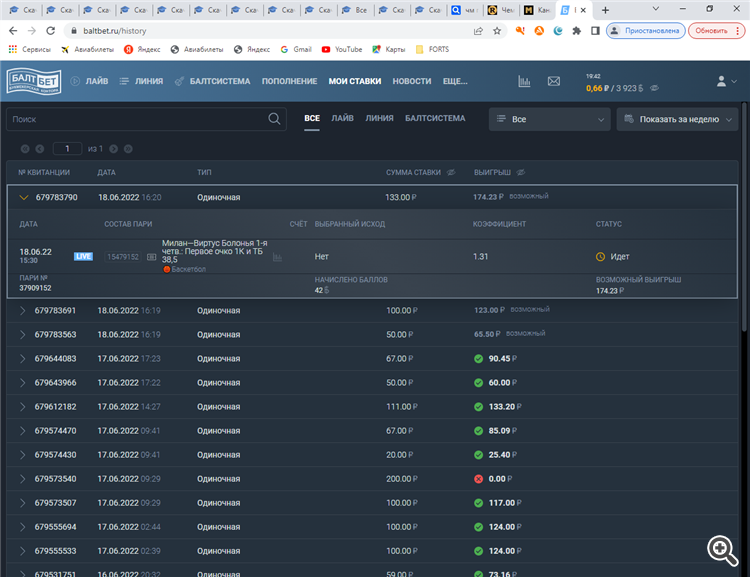750x577 pixels.
Task: Open browser side panel icon
Action: point(595,31)
